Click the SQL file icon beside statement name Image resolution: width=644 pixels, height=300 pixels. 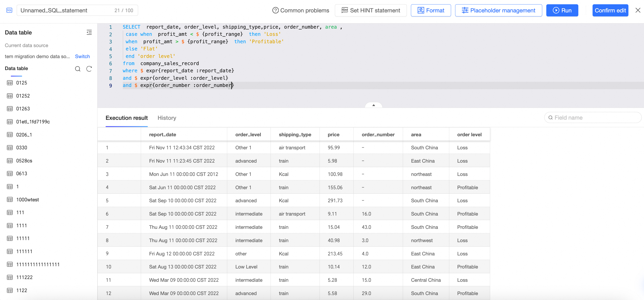click(9, 10)
